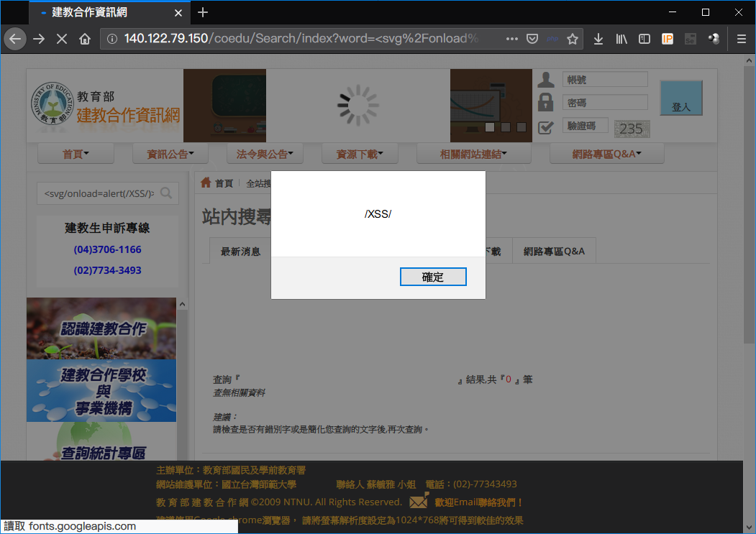Click the Selenium extension icon
This screenshot has width=756, height=534.
click(x=691, y=39)
